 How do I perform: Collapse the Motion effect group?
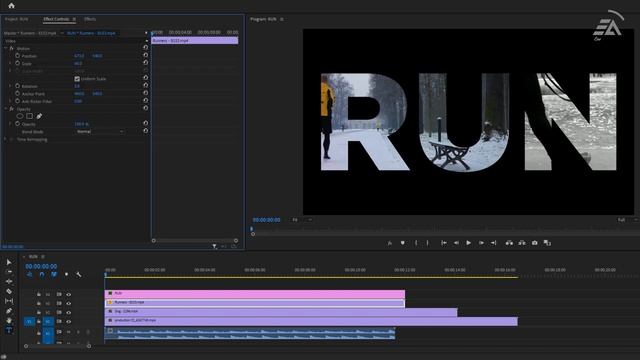point(6,48)
